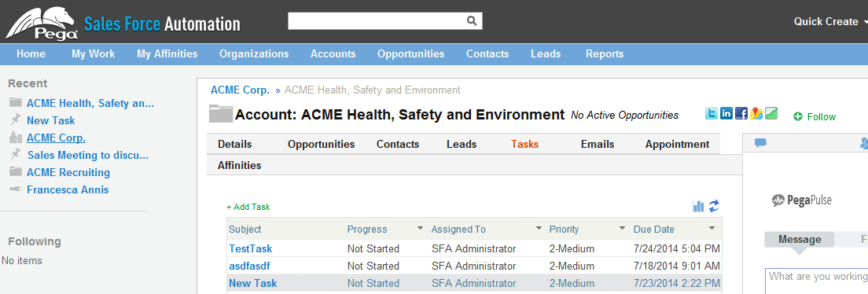The height and width of the screenshot is (294, 868).
Task: Sort by the Subject column header
Action: tap(245, 229)
